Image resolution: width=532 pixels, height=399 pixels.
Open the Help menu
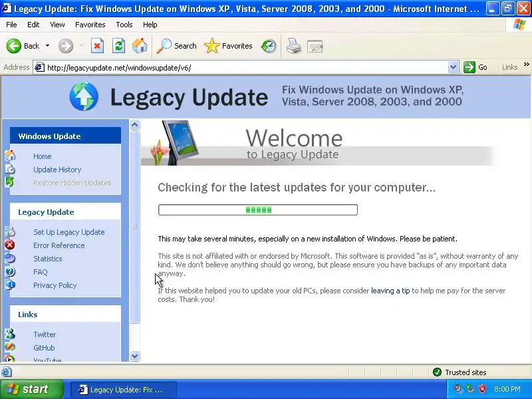150,25
